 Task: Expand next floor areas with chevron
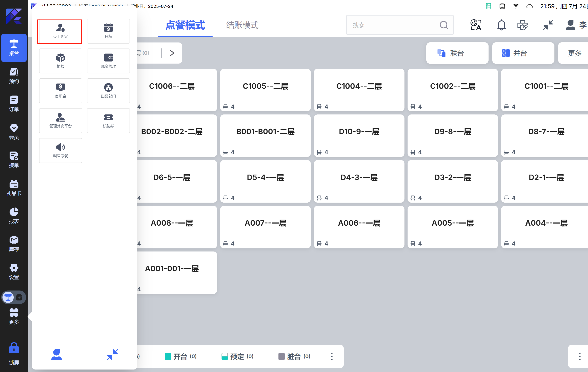(x=172, y=53)
